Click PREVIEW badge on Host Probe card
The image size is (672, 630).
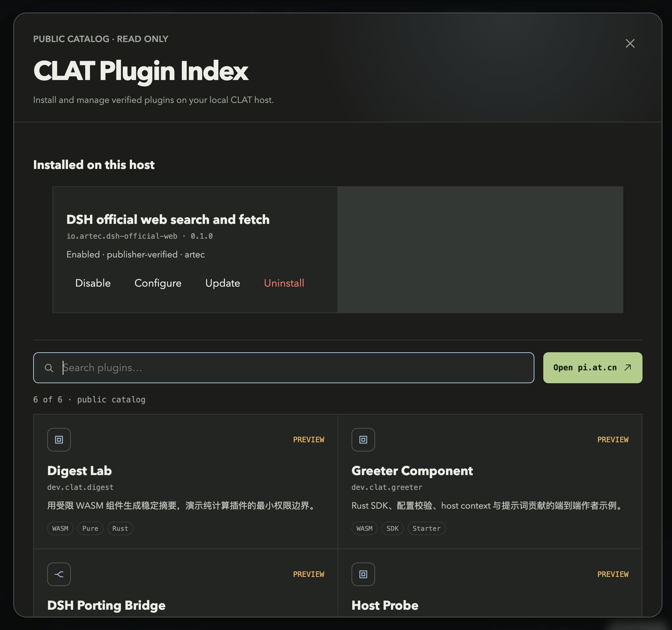(613, 574)
